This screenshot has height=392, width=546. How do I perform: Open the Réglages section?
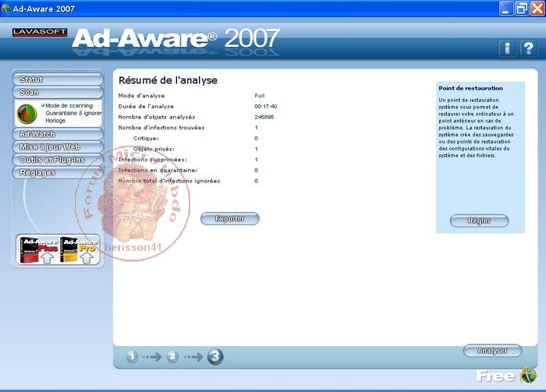(58, 172)
